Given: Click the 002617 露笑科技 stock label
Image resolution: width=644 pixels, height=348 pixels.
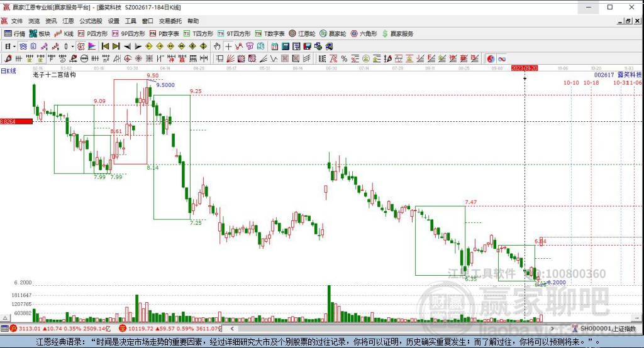Looking at the screenshot, I should (618, 75).
